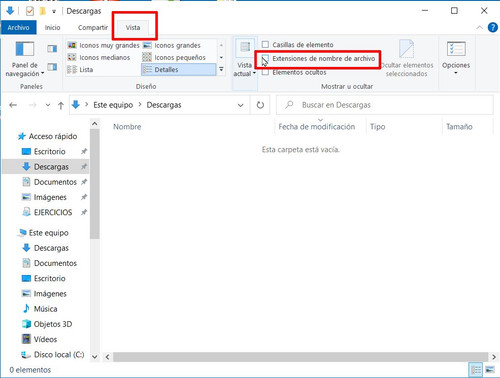Click the Panel de navegación icon
Image resolution: width=500 pixels, height=378 pixels.
[x=25, y=49]
